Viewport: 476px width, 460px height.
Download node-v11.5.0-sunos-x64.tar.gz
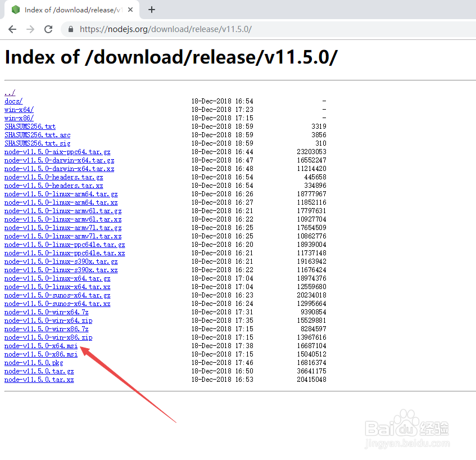[x=57, y=295]
